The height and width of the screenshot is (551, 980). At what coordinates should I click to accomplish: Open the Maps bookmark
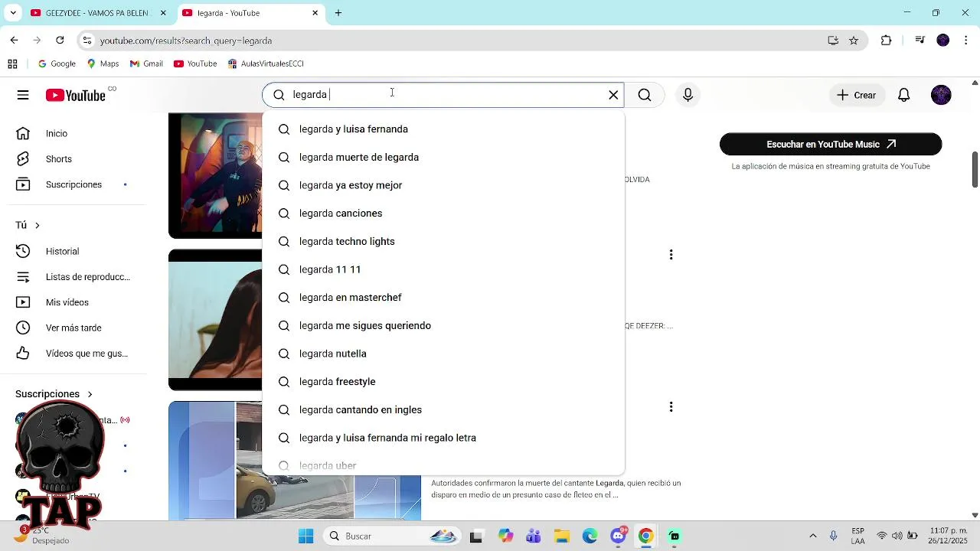(103, 64)
